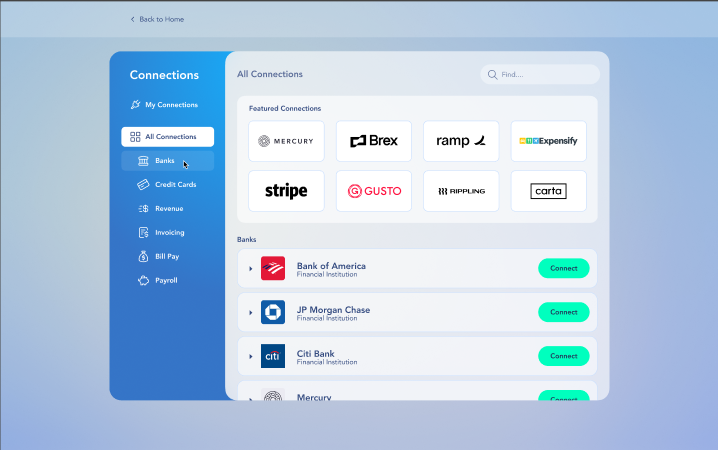Open My Connections in the sidebar
Screen dimensions: 718x450
pos(168,105)
